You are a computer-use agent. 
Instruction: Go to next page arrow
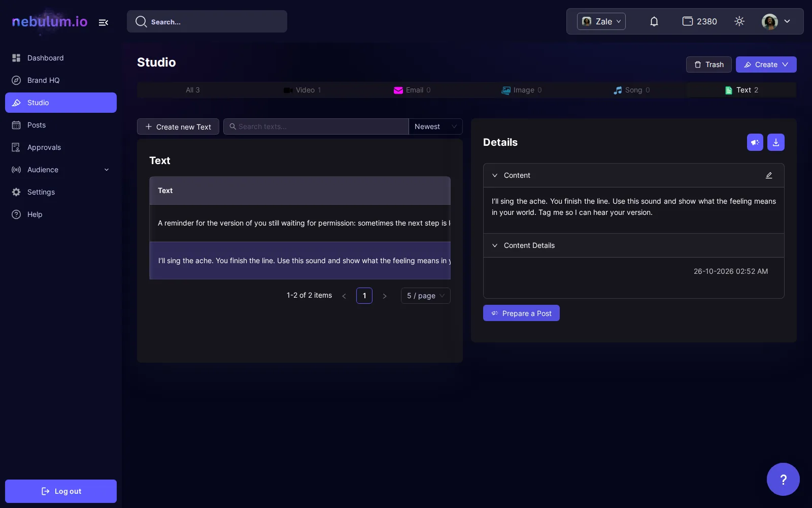[x=385, y=296]
